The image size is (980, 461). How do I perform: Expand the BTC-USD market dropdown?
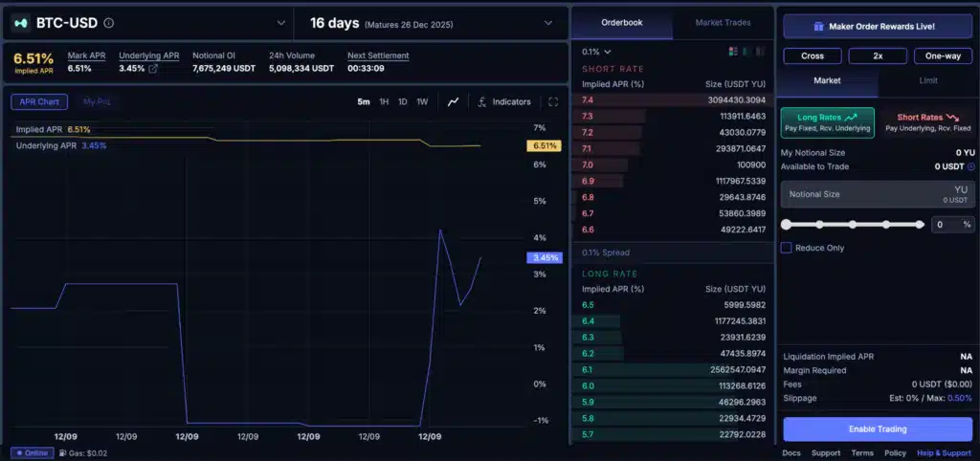pyautogui.click(x=280, y=23)
